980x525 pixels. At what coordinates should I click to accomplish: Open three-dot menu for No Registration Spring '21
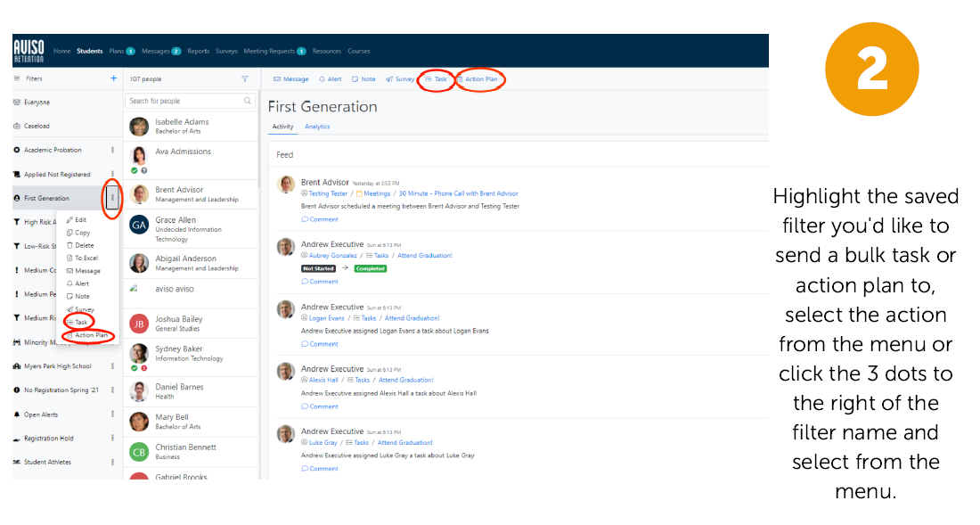[112, 390]
